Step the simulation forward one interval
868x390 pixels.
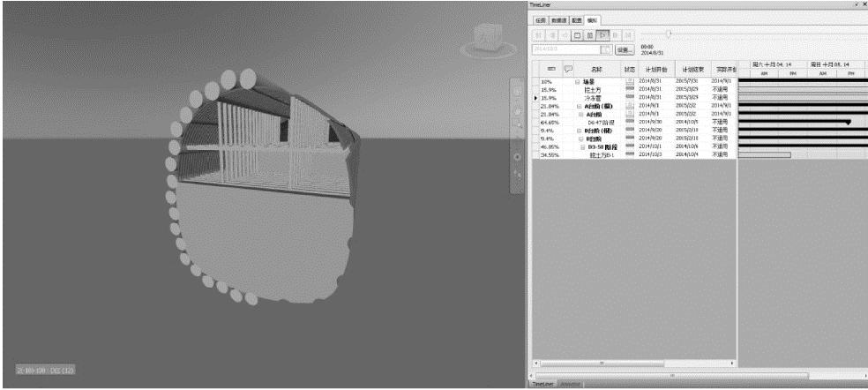point(616,35)
